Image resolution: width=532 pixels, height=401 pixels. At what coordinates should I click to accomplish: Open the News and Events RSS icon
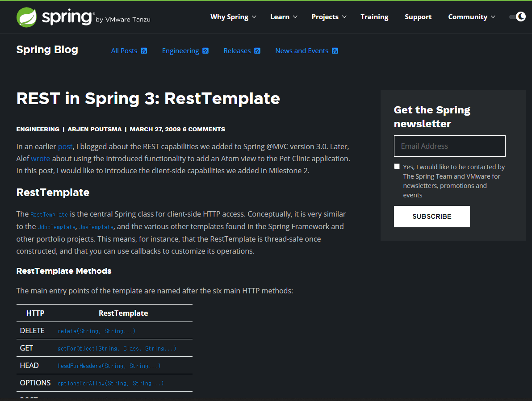335,51
